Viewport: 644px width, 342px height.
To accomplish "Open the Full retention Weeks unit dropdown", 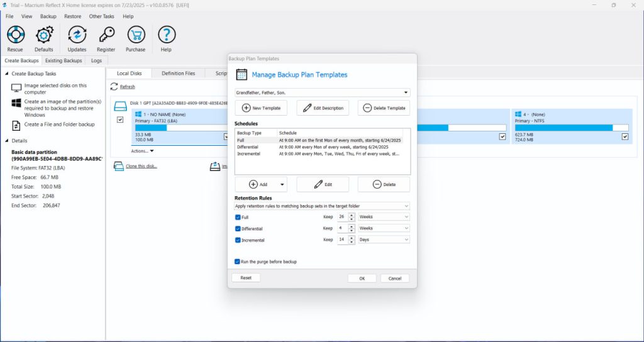I will pyautogui.click(x=384, y=217).
